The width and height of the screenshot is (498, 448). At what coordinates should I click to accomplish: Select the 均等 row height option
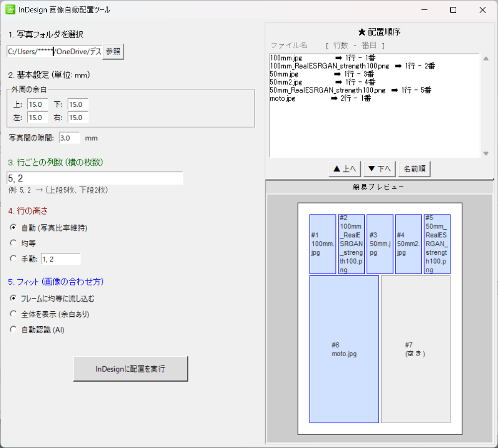tap(13, 243)
